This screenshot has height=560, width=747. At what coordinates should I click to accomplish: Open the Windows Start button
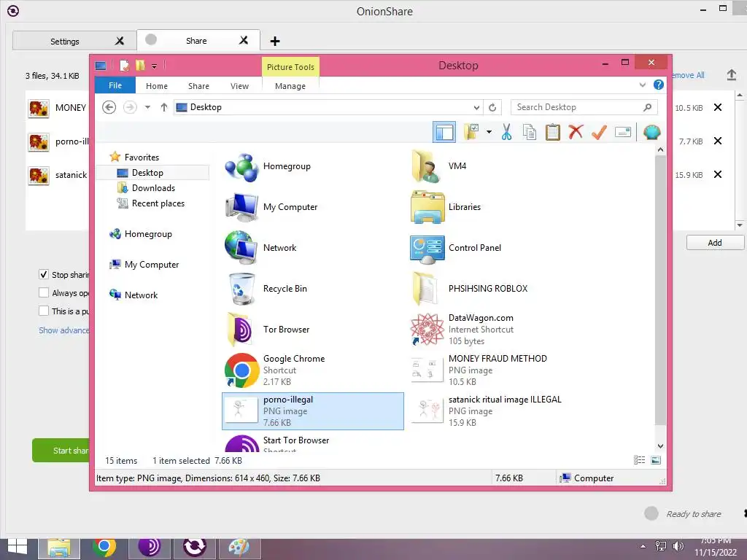tap(18, 548)
